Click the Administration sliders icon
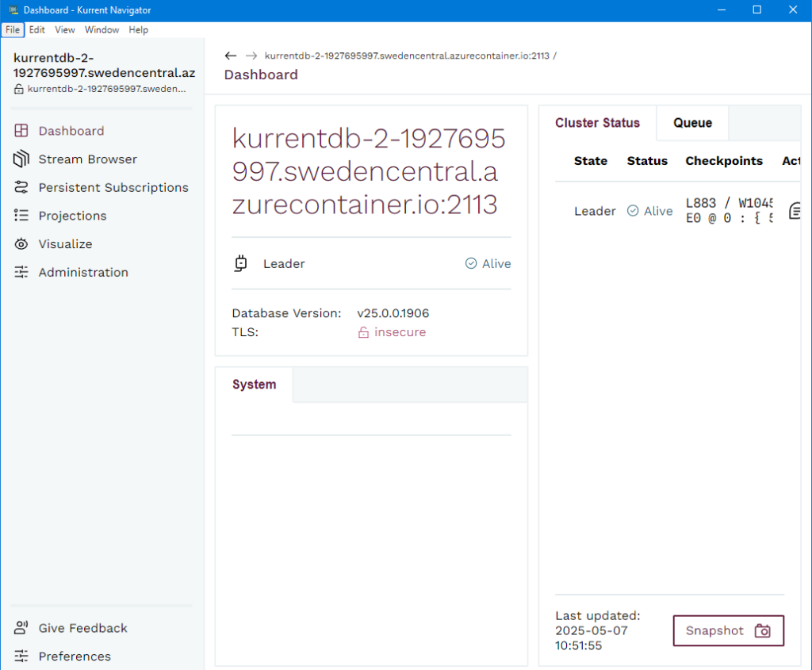812x670 pixels. click(21, 272)
